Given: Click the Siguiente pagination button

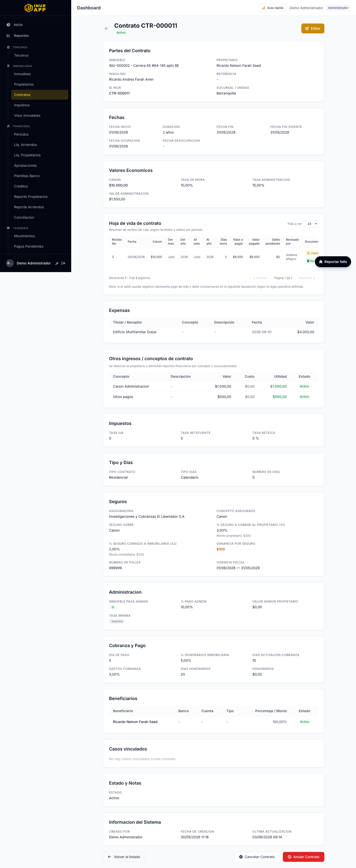Looking at the screenshot, I should [x=307, y=278].
